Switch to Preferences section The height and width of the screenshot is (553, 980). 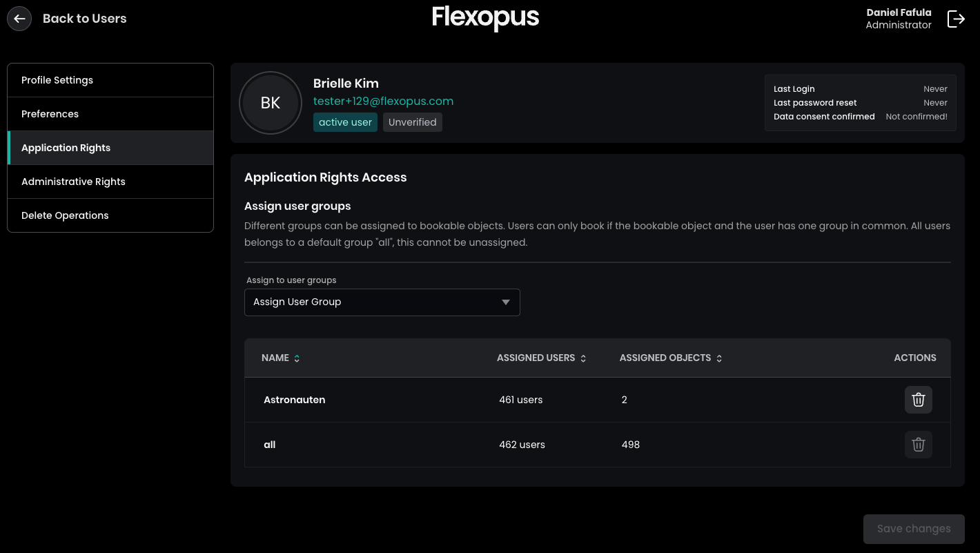pyautogui.click(x=110, y=114)
